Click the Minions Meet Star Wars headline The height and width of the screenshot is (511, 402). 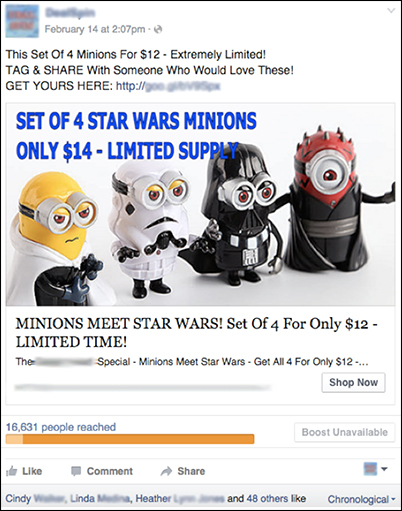point(196,333)
